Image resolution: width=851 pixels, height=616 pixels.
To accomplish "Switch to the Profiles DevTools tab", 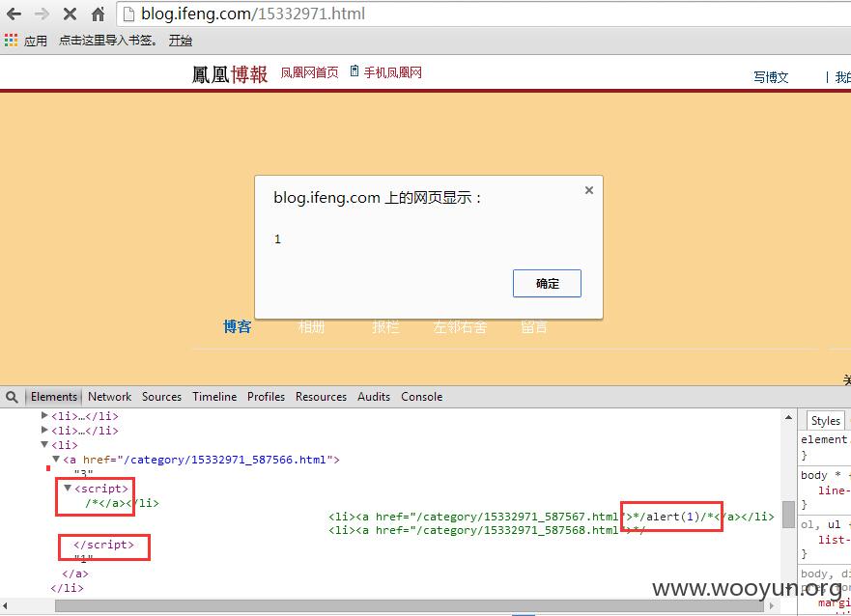I will tap(266, 397).
